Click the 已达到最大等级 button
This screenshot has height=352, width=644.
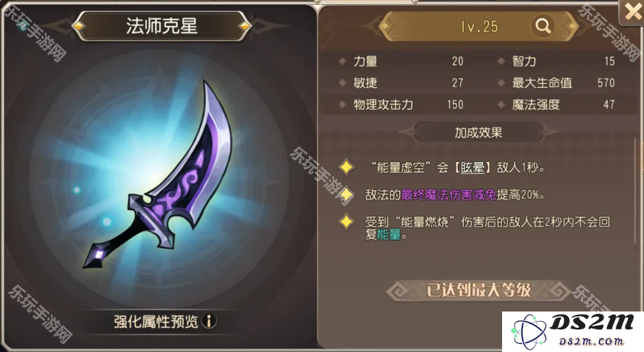click(478, 290)
